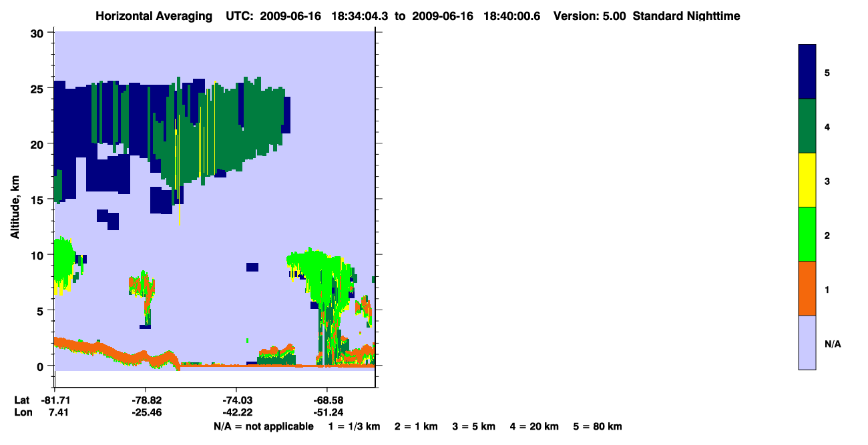Click the '1 = 1/3 km' caption
This screenshot has width=868, height=445.
point(354,426)
